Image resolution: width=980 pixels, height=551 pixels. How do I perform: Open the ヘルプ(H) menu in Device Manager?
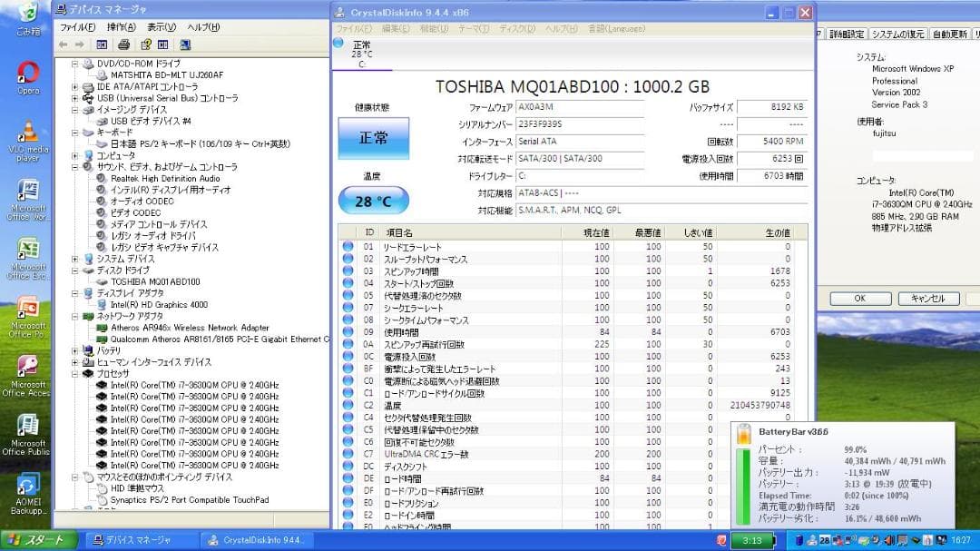[204, 27]
